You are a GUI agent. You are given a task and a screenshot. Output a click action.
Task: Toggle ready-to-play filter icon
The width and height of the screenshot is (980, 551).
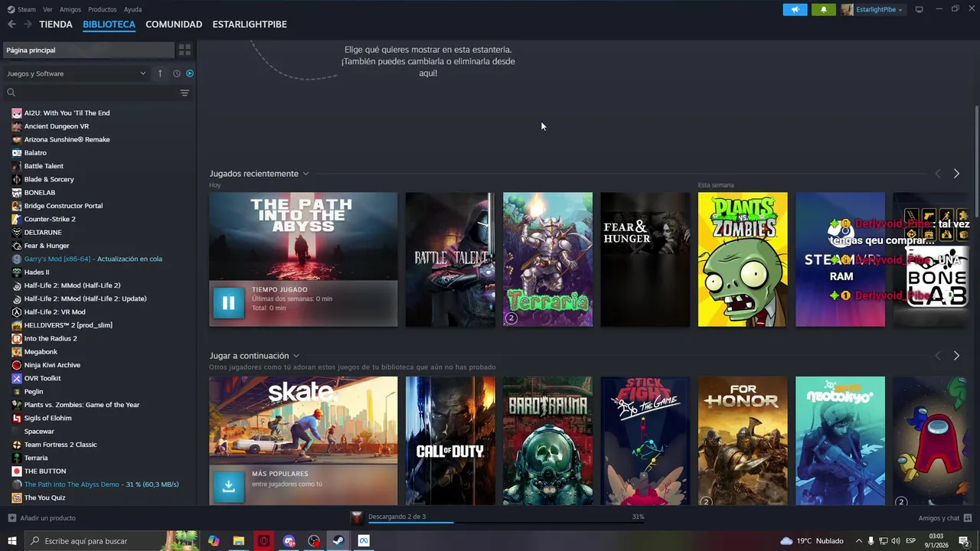coord(190,73)
